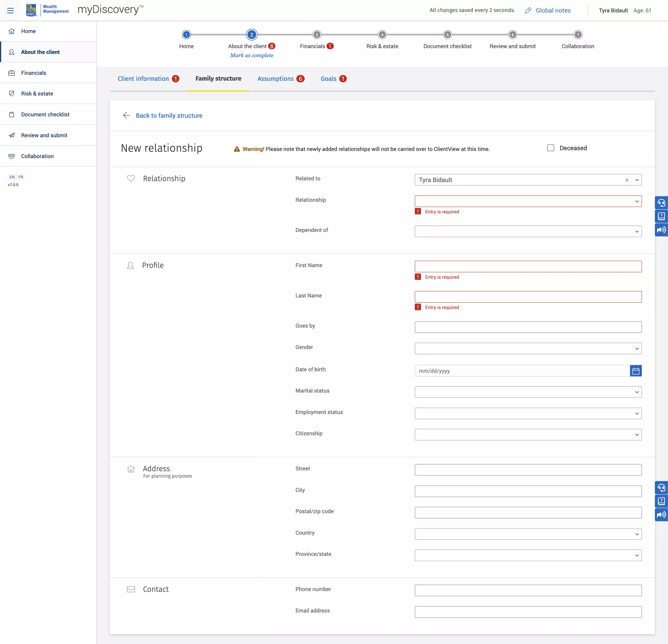
Task: Expand the Relationship type dropdown
Action: [x=528, y=201]
